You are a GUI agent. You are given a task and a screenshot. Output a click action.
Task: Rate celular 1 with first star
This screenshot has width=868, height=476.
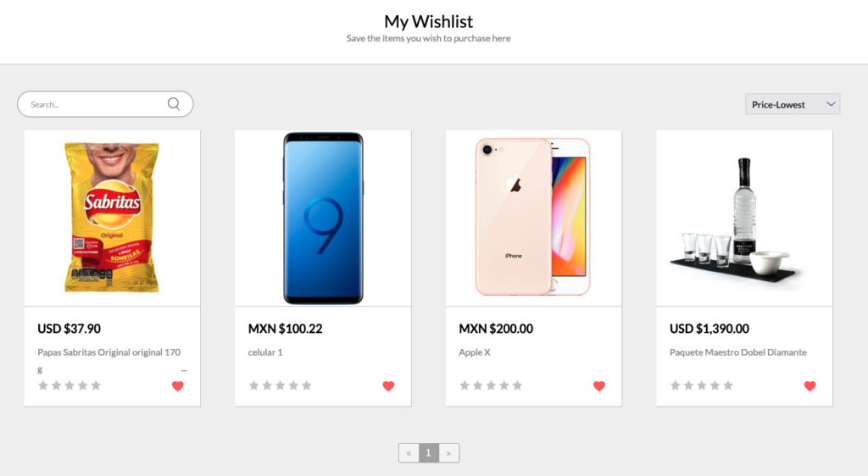point(253,385)
